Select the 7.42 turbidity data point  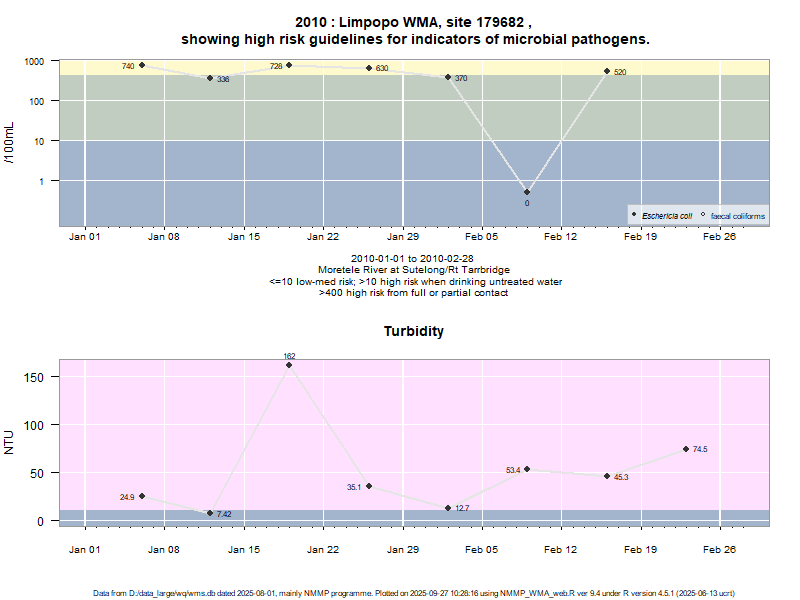coord(210,513)
